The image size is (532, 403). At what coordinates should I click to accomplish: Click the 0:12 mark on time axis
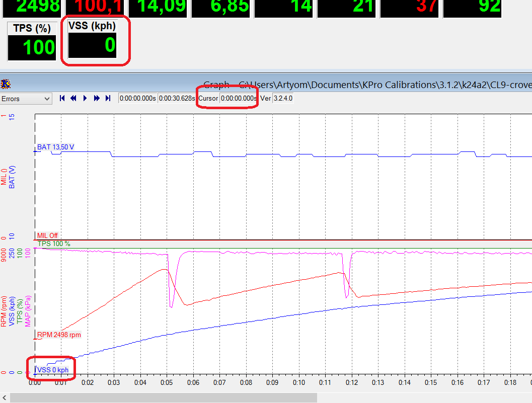(352, 382)
